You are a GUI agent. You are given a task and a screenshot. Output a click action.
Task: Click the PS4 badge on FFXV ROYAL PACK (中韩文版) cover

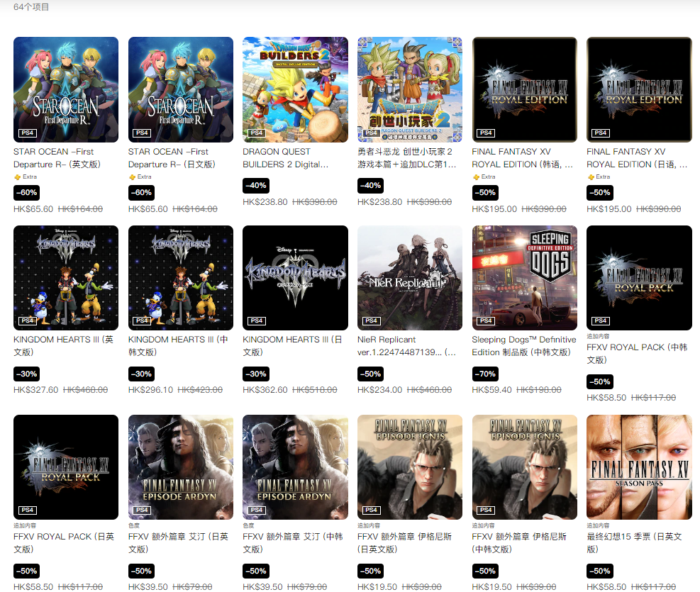click(601, 320)
